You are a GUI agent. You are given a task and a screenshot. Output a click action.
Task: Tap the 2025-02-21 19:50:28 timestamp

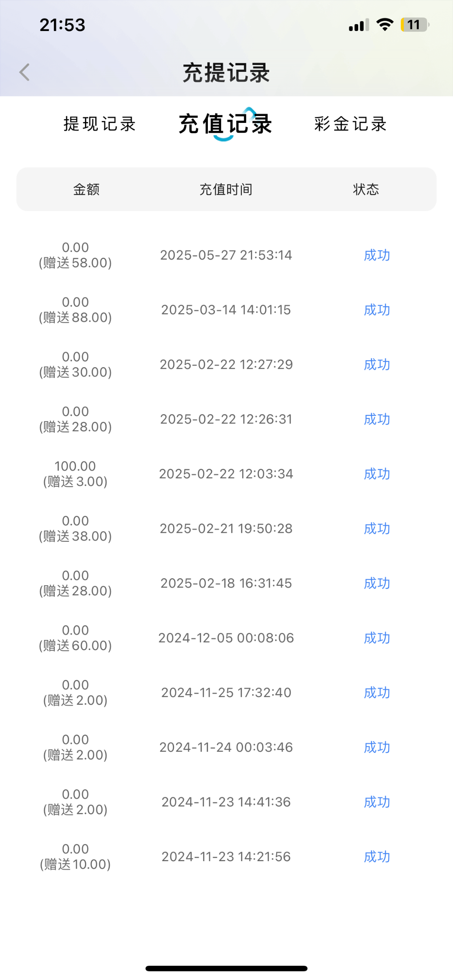click(226, 529)
